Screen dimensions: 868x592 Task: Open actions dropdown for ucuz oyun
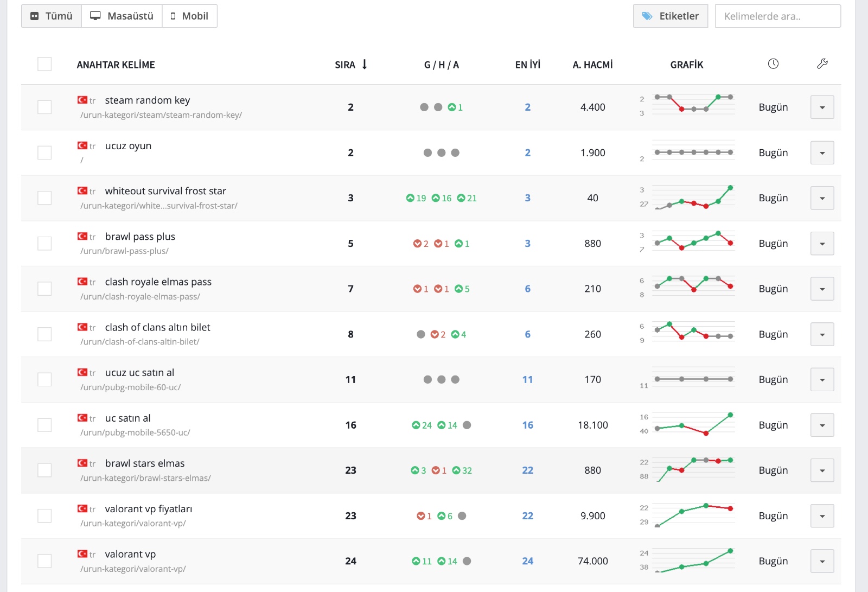pos(822,152)
